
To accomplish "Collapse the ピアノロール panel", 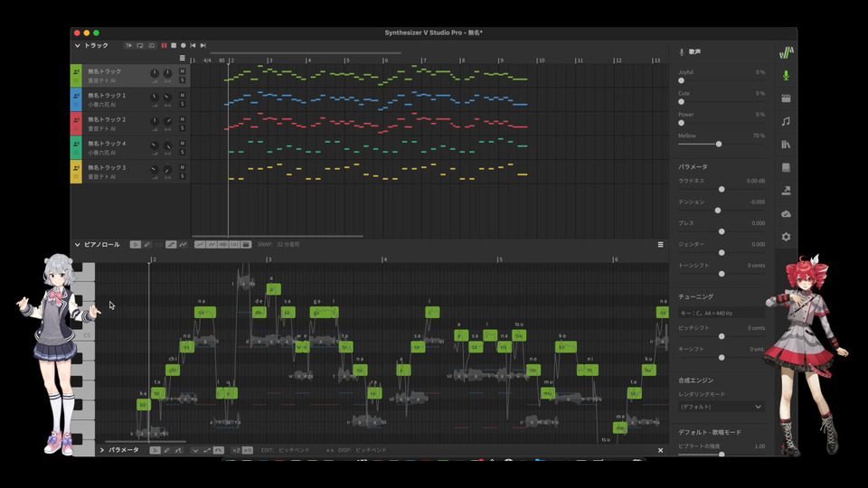I will tap(77, 245).
